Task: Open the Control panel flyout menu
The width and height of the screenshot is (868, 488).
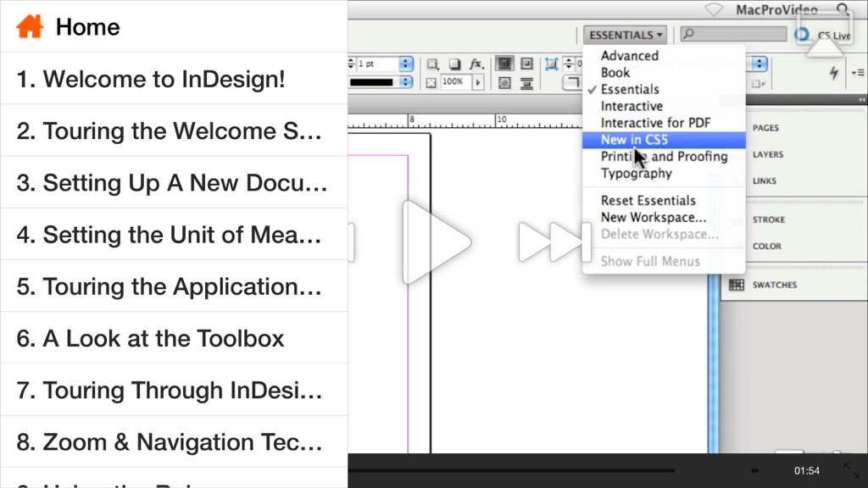Action: (858, 73)
